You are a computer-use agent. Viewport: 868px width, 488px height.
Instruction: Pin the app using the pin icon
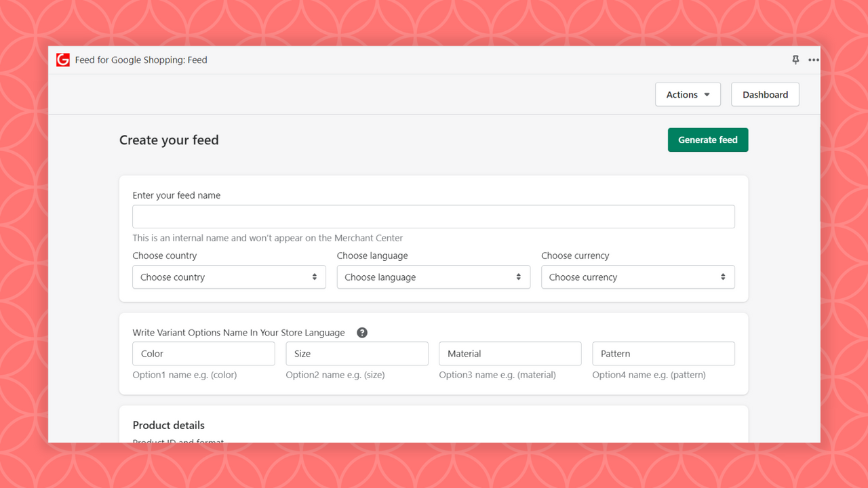pyautogui.click(x=795, y=60)
